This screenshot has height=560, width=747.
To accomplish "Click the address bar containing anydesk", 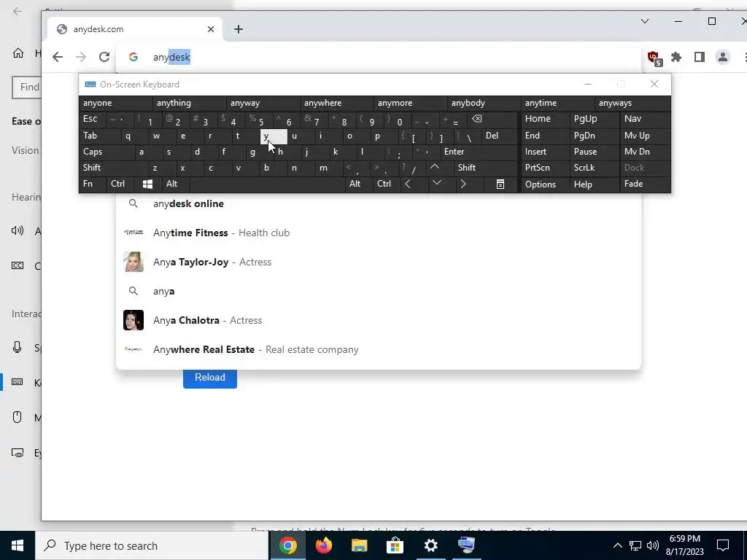I will (379, 57).
